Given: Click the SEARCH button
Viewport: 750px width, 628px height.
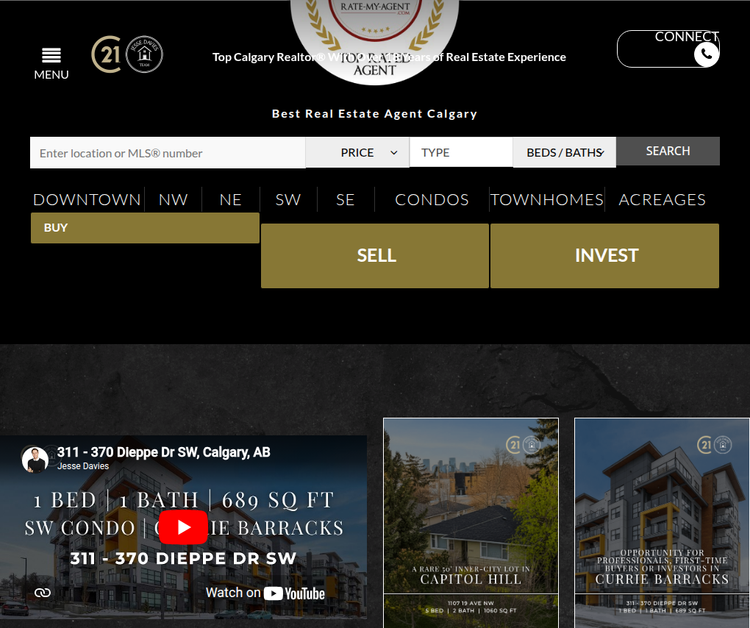Looking at the screenshot, I should pyautogui.click(x=668, y=151).
